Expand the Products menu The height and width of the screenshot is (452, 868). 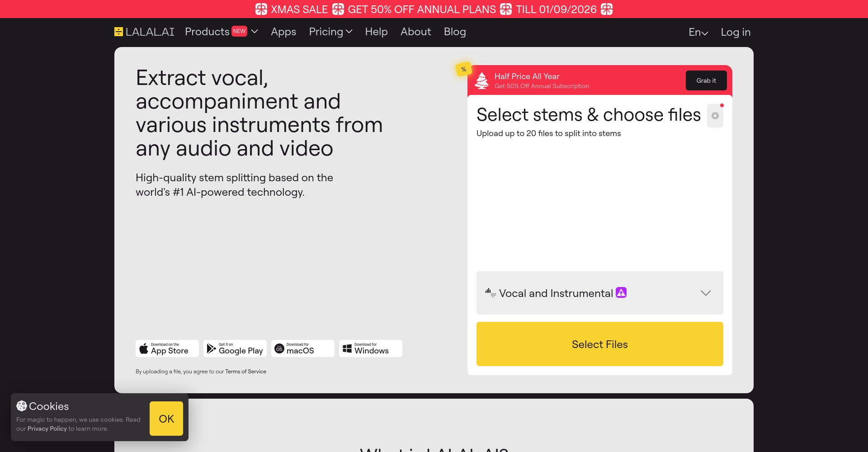221,32
